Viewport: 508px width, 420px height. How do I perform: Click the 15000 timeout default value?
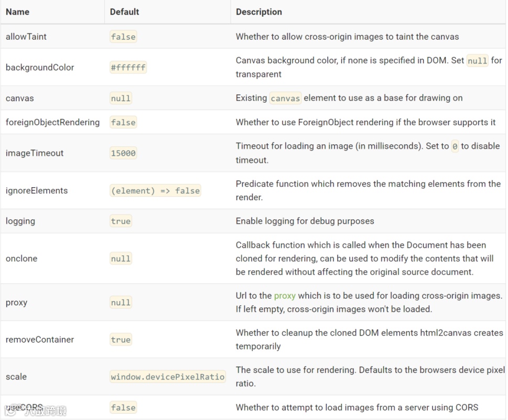tap(123, 153)
